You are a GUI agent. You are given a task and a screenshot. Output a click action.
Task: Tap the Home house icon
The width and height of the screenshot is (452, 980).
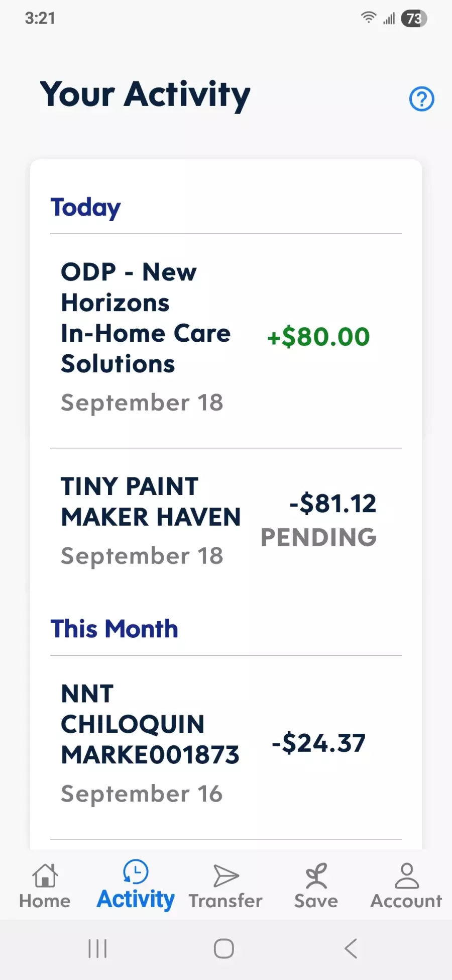[45, 875]
